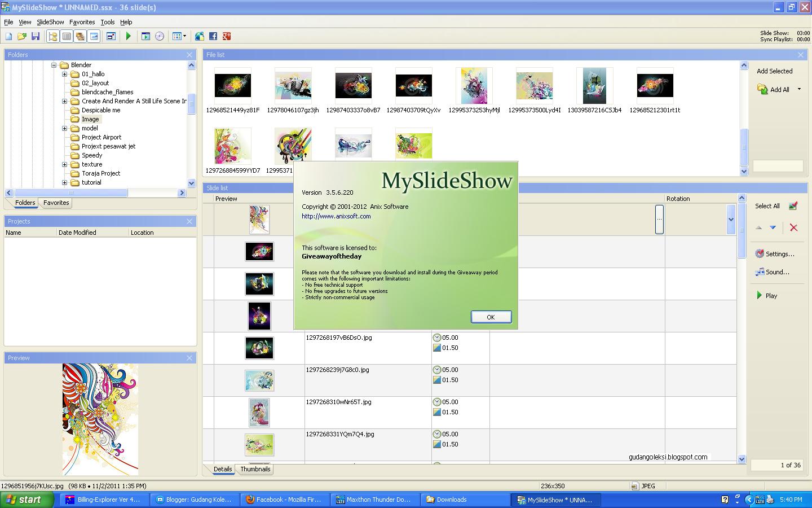
Task: Switch to Thumbnails tab in Slide list
Action: click(255, 469)
